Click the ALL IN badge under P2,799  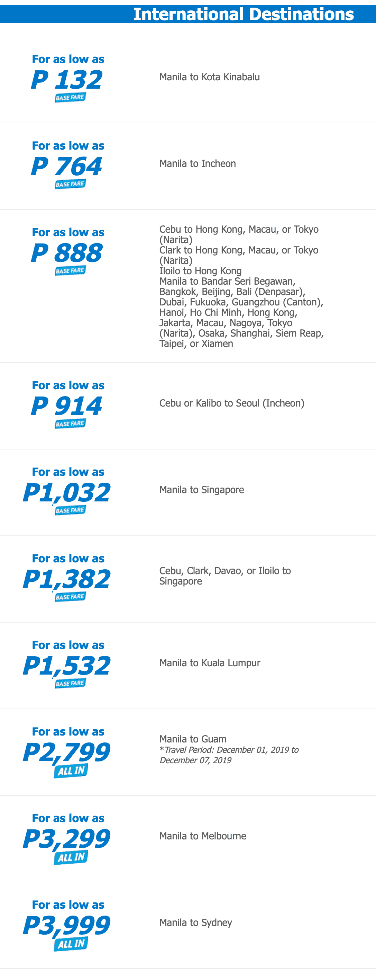[x=71, y=771]
